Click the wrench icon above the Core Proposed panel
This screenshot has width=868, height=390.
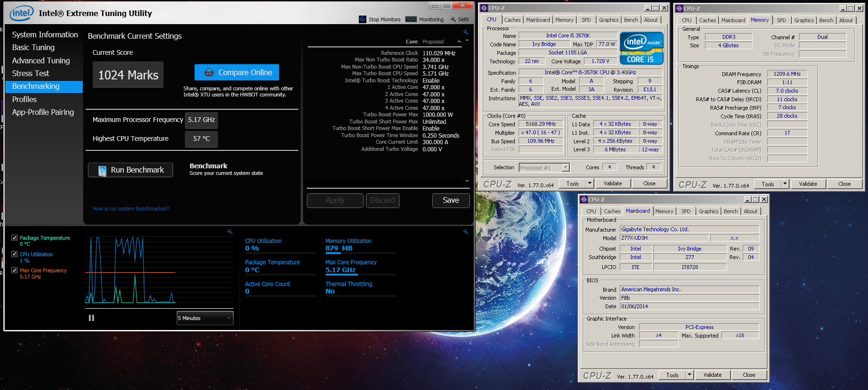tap(466, 32)
